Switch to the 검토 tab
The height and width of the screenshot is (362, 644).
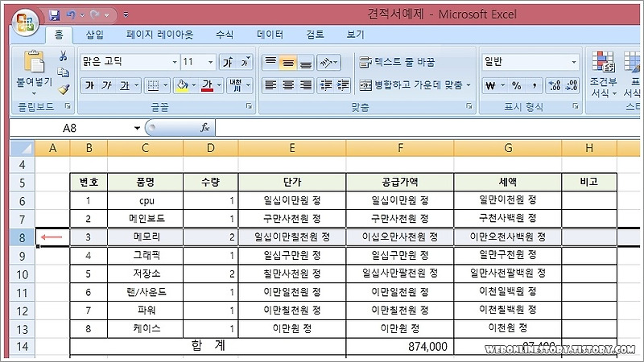point(315,35)
